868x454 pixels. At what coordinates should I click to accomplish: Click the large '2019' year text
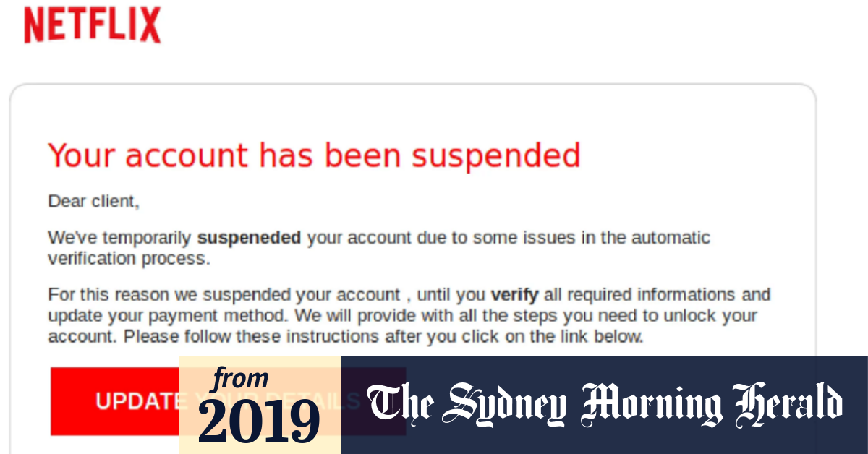point(259,421)
